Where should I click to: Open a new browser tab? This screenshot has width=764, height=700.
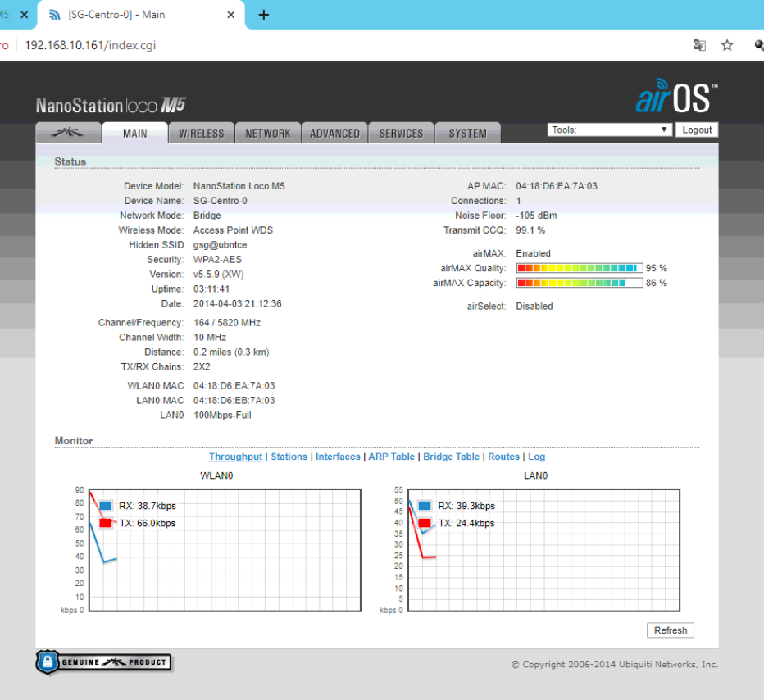coord(264,15)
